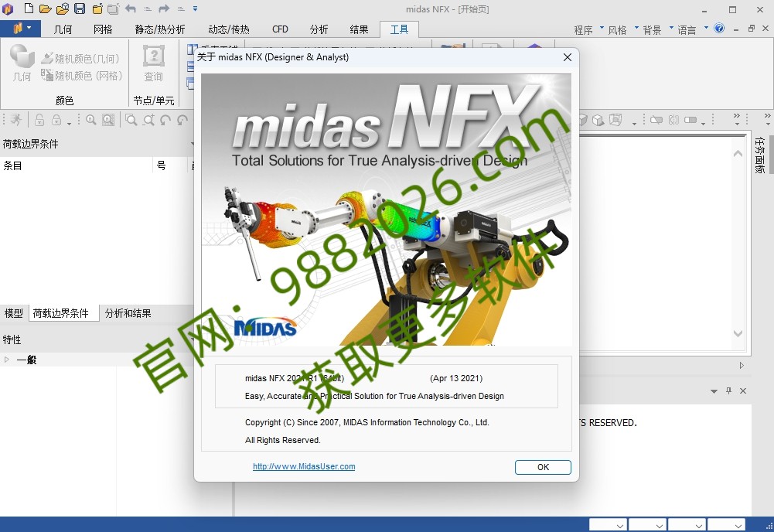Click the second rotate arrow icon

[x=182, y=120]
